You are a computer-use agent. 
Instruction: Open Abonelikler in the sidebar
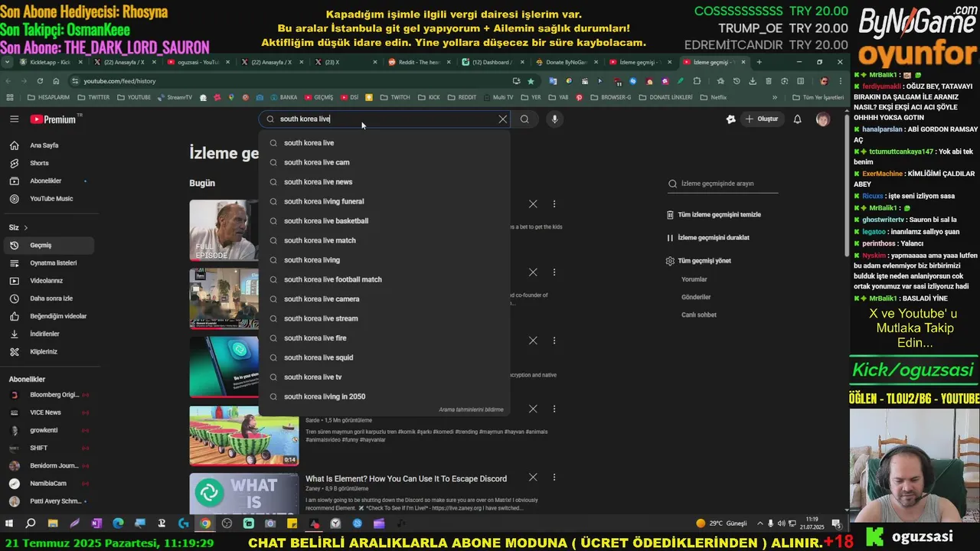pos(47,181)
